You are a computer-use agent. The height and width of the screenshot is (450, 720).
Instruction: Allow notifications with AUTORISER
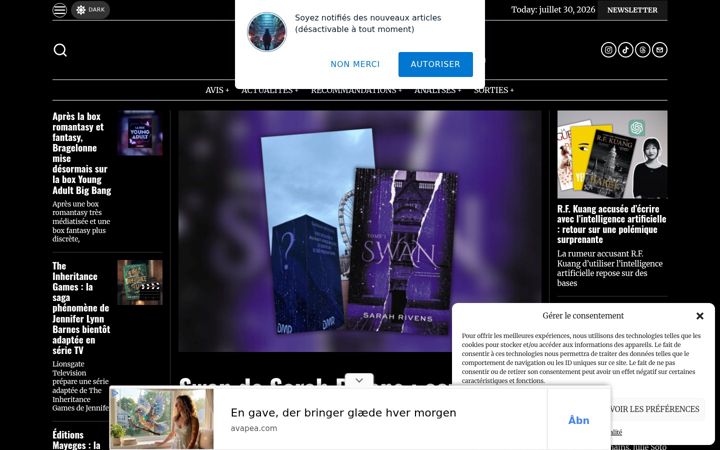pyautogui.click(x=435, y=64)
